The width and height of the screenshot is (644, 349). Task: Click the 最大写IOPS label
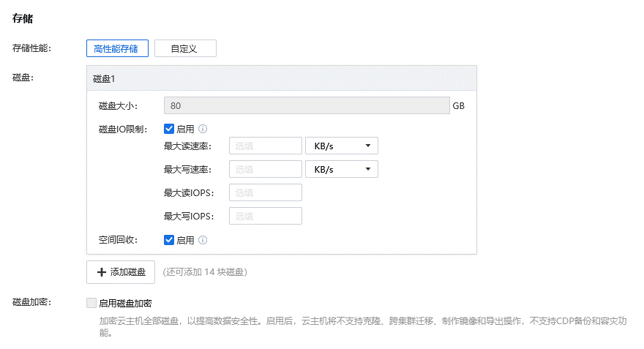click(x=189, y=217)
